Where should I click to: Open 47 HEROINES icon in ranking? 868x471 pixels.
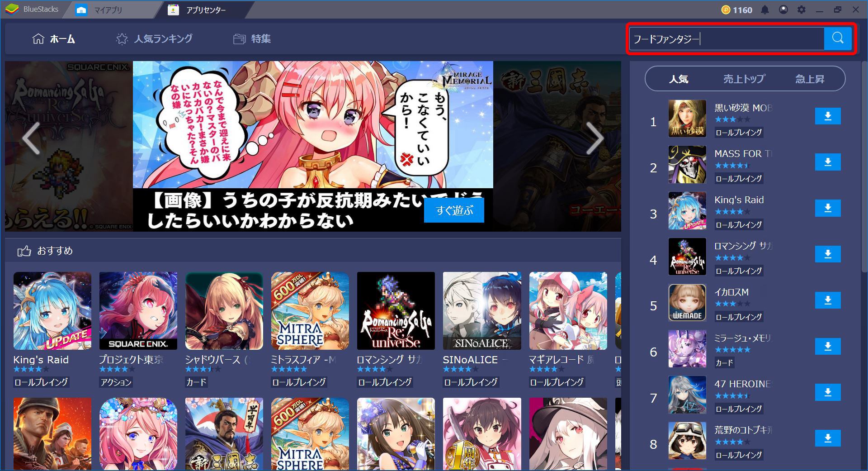point(687,395)
